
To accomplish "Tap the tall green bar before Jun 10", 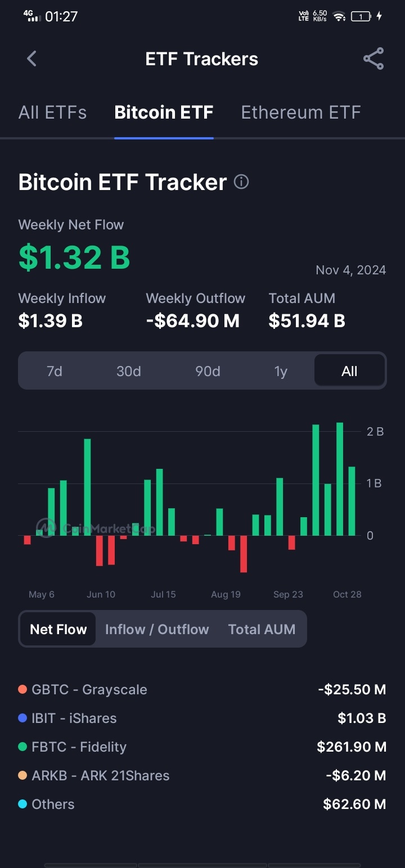I will [88, 487].
